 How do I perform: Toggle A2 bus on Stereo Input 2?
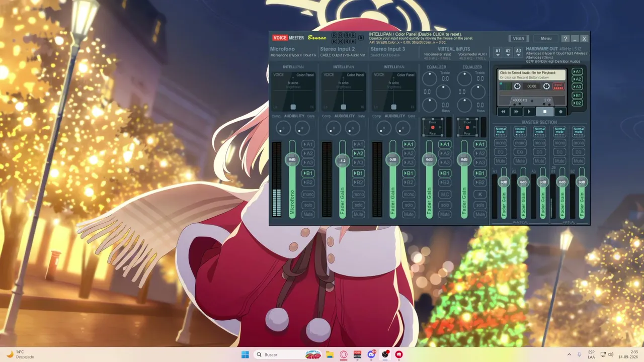(x=358, y=153)
